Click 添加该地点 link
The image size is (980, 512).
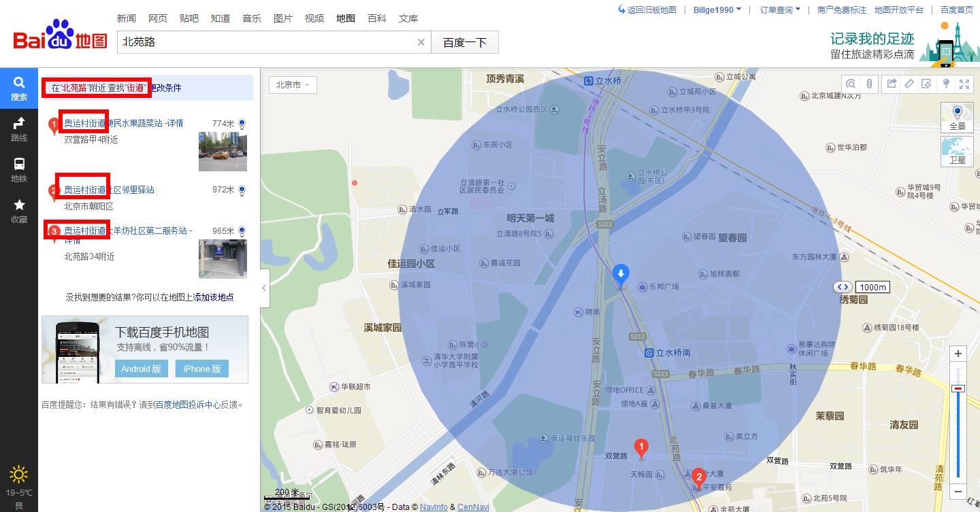pyautogui.click(x=214, y=297)
